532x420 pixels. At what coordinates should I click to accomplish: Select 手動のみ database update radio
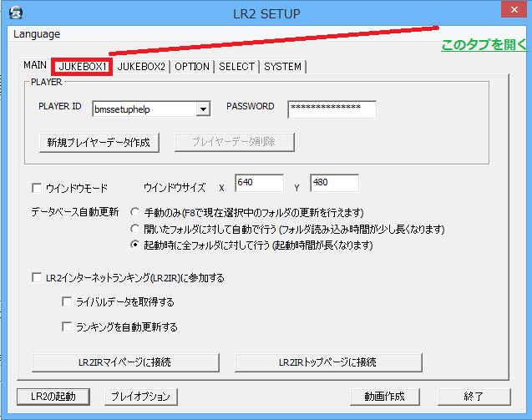point(135,212)
